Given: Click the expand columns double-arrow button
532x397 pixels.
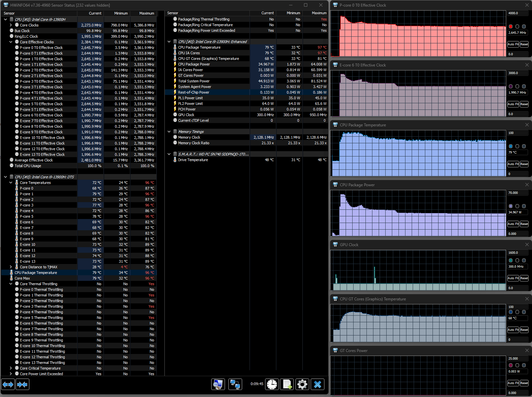Looking at the screenshot, I should pyautogui.click(x=8, y=384).
